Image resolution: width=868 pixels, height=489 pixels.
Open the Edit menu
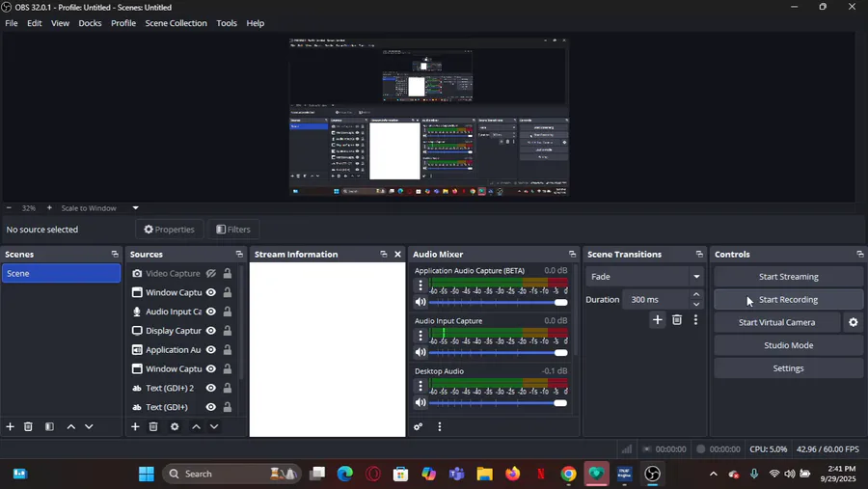point(35,23)
